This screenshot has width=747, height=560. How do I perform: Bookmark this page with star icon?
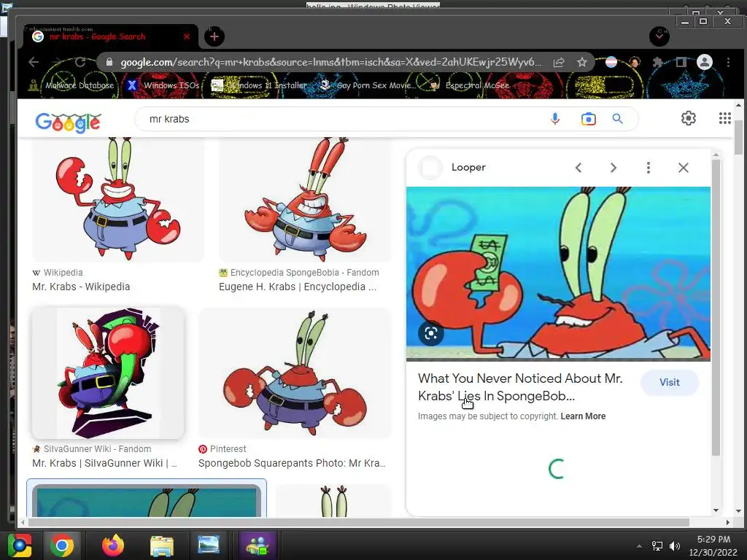point(581,62)
